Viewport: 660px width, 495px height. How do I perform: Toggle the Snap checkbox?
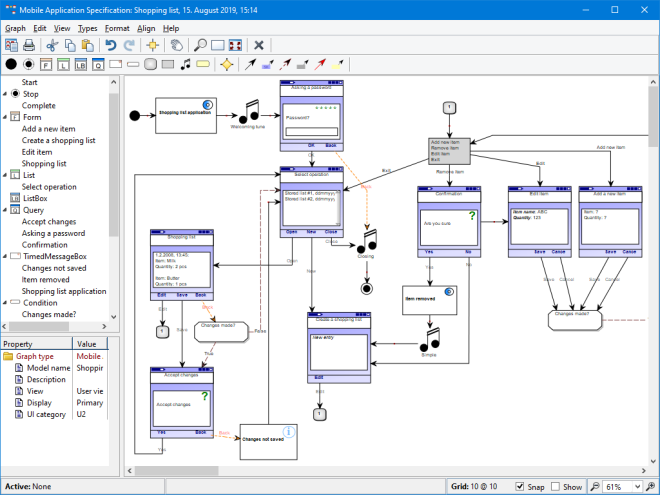click(x=519, y=487)
